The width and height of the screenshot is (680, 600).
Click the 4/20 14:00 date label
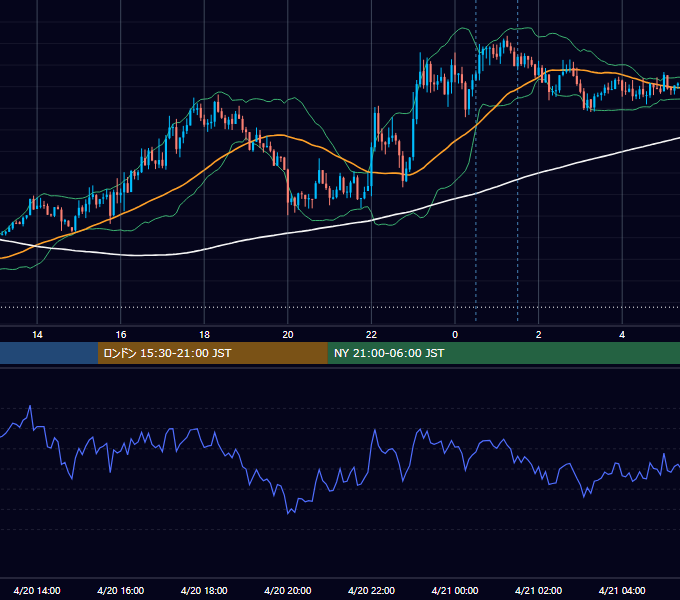coord(37,590)
